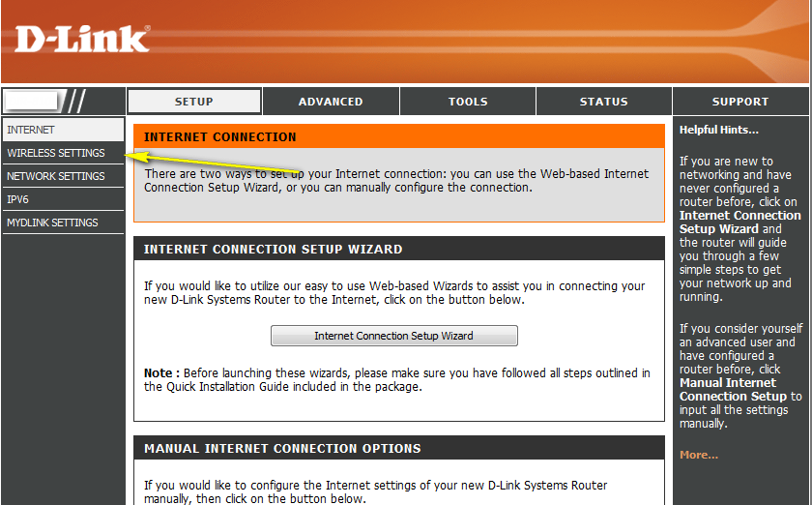Switch to the SETUP tab
The height and width of the screenshot is (505, 812).
pos(194,102)
